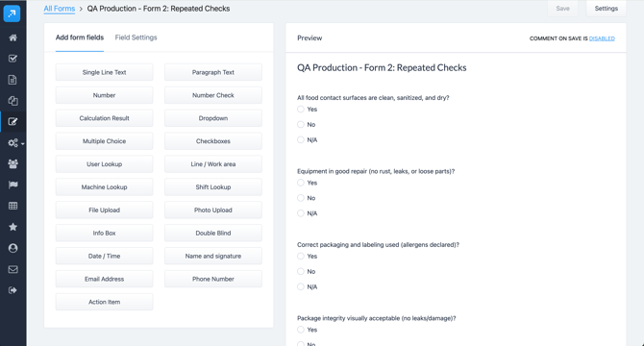
Task: Select N/A for correct packaging and labeling
Action: 301,287
